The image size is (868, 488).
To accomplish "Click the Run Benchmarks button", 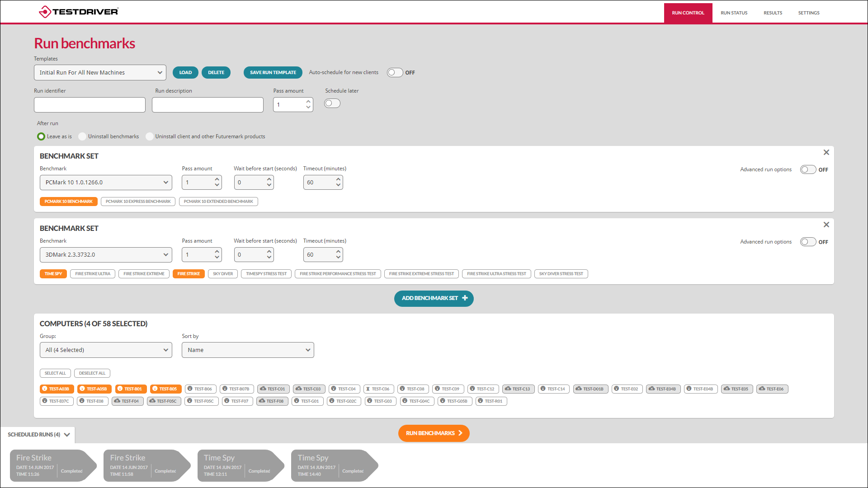I will (434, 433).
